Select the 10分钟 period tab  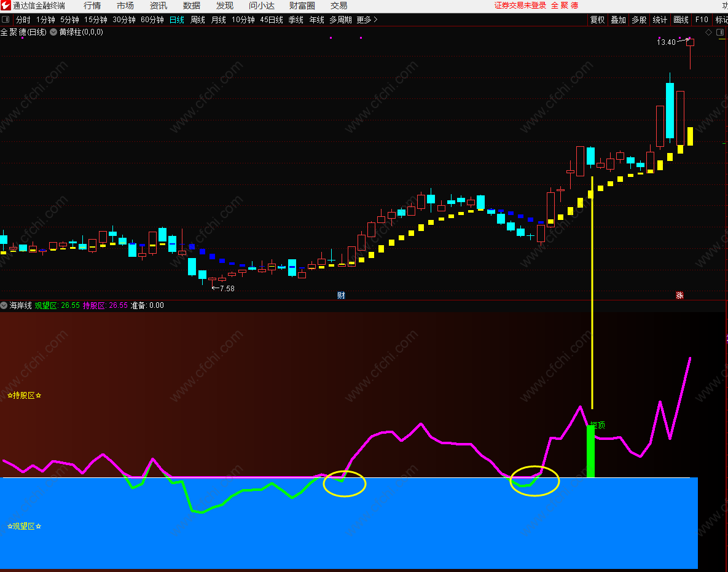tap(243, 20)
